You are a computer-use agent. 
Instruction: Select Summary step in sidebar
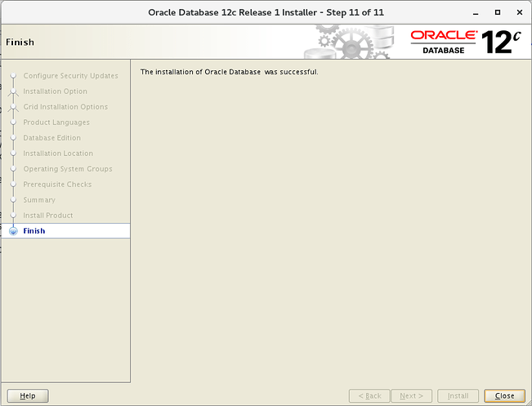click(x=39, y=200)
